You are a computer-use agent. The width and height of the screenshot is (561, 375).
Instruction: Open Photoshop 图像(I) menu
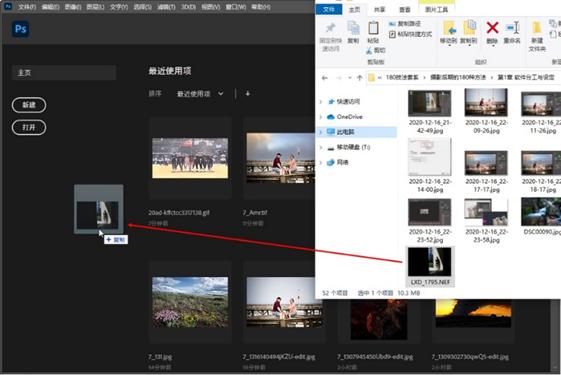(73, 7)
